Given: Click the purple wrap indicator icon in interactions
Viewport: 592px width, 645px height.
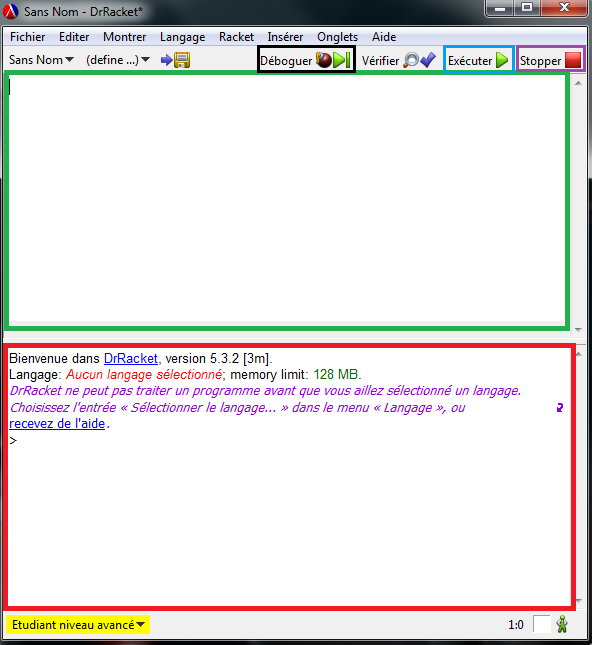Looking at the screenshot, I should tap(559, 408).
